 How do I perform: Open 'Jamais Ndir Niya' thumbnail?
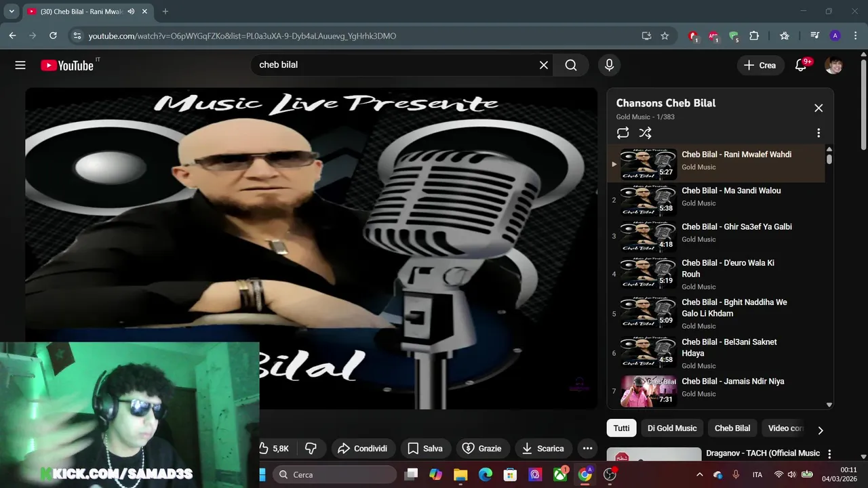click(648, 391)
